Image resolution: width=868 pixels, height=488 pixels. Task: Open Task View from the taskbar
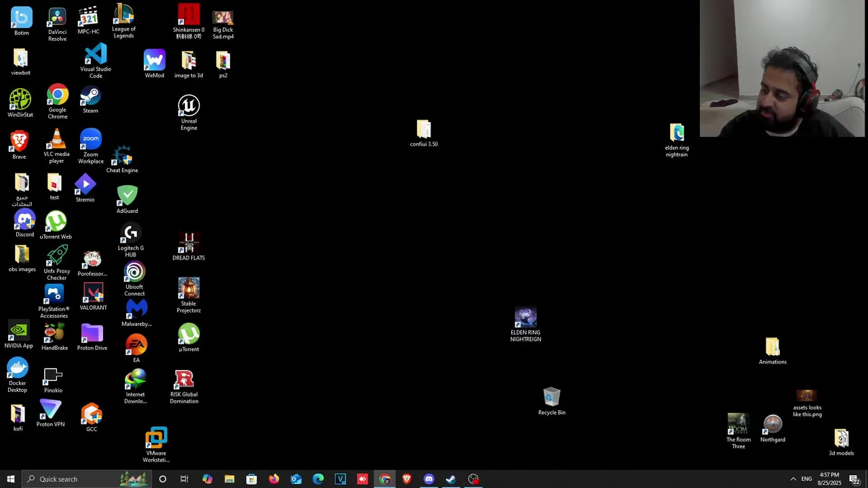click(x=184, y=479)
